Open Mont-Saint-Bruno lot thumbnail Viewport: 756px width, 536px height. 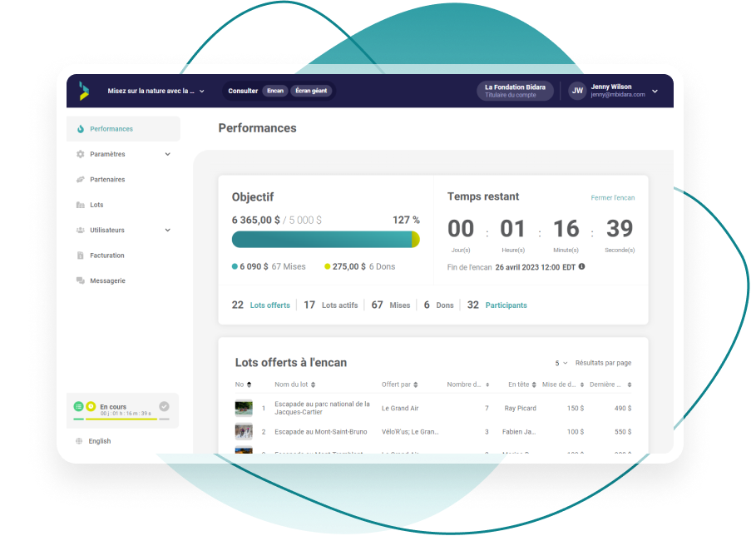click(244, 432)
